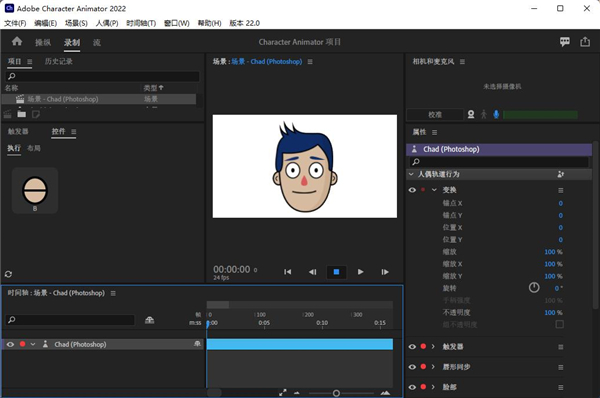Hide Chad (Photoshop) track eye in timeline
Screen dimensions: 600x398
(10, 344)
